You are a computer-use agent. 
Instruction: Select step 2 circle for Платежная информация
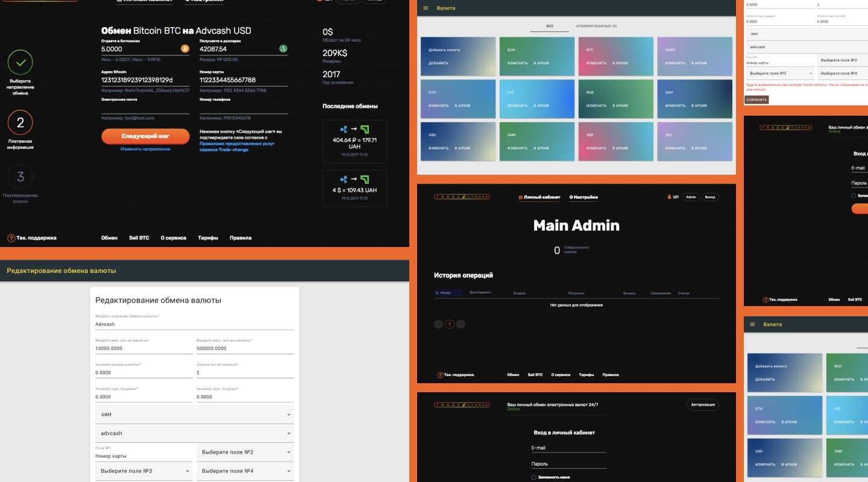(20, 123)
